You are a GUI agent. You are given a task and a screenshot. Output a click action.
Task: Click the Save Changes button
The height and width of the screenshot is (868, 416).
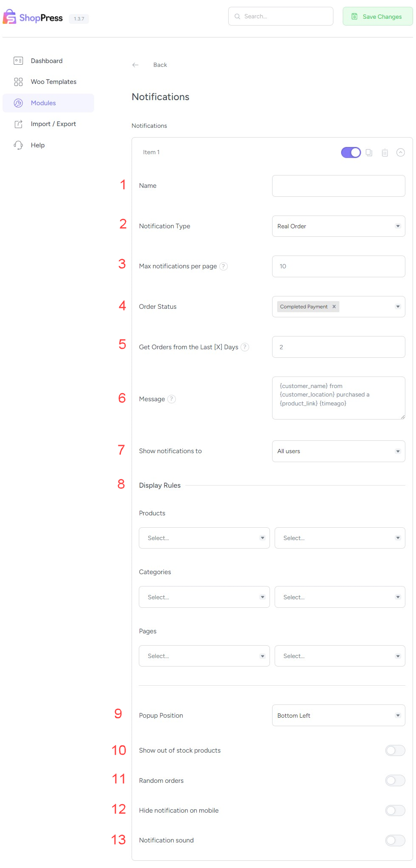[x=378, y=17]
